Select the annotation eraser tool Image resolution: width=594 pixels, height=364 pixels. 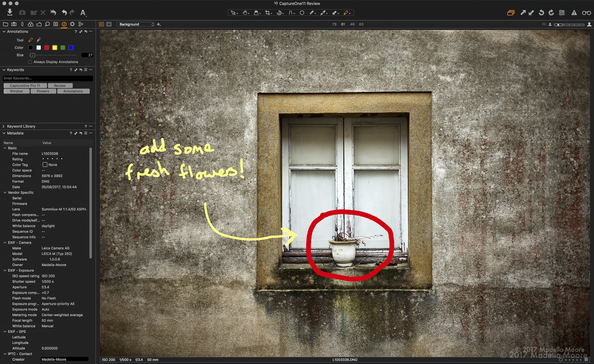[39, 40]
